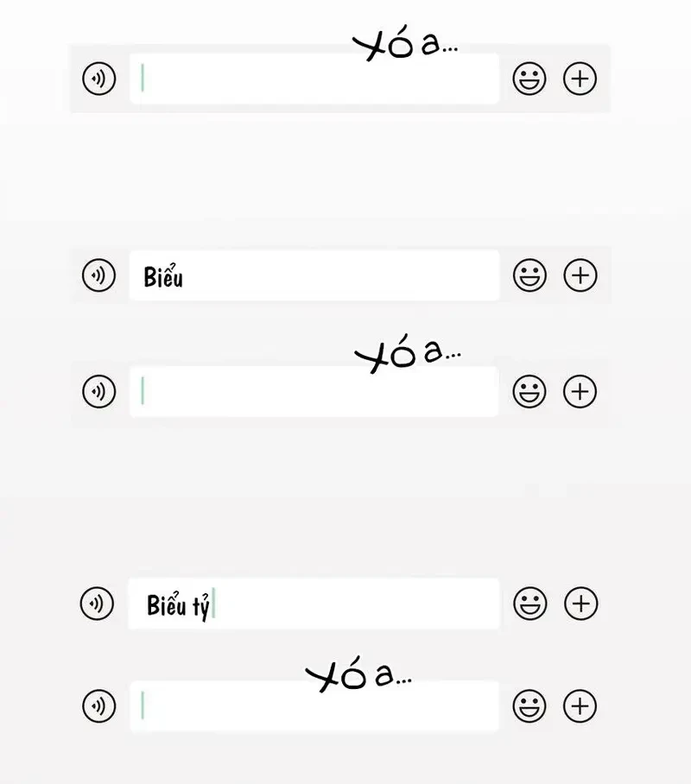Screen dimensions: 691x784
Task: Click the plus icon on the bottom bar
Action: pyautogui.click(x=580, y=705)
